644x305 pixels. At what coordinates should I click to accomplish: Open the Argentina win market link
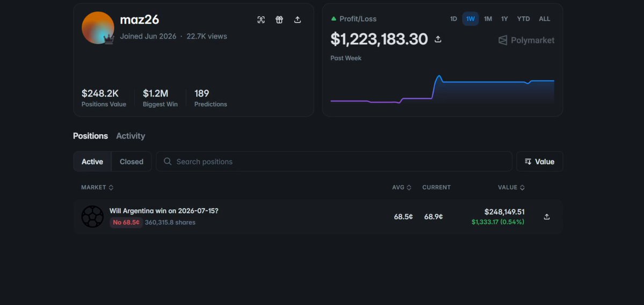pyautogui.click(x=164, y=210)
